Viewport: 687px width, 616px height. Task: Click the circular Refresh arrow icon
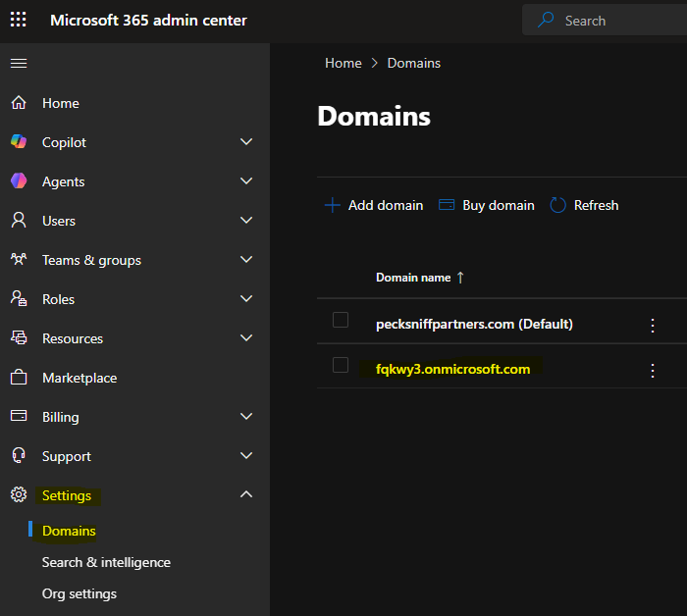tap(557, 205)
